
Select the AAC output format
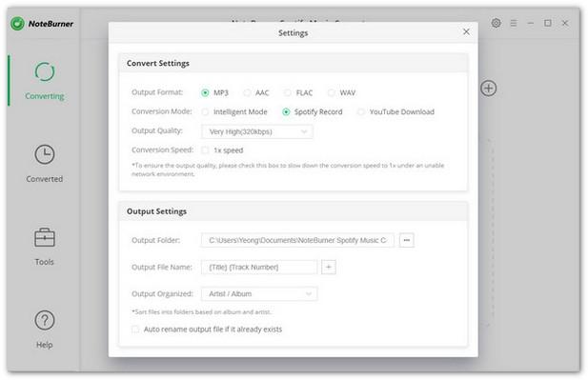pos(247,93)
